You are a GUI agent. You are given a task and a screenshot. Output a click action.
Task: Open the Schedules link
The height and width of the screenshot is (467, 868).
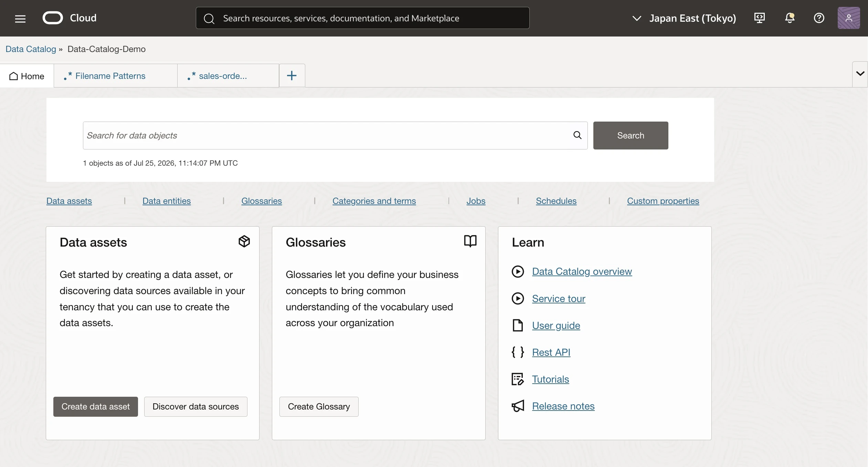tap(556, 201)
